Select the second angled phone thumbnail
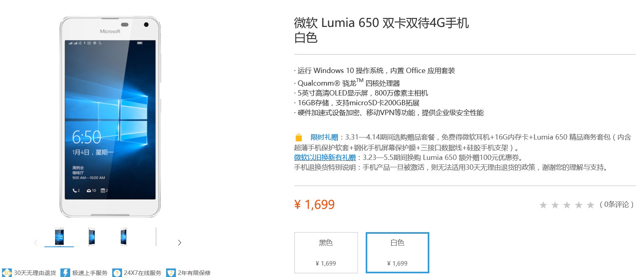 pos(92,237)
